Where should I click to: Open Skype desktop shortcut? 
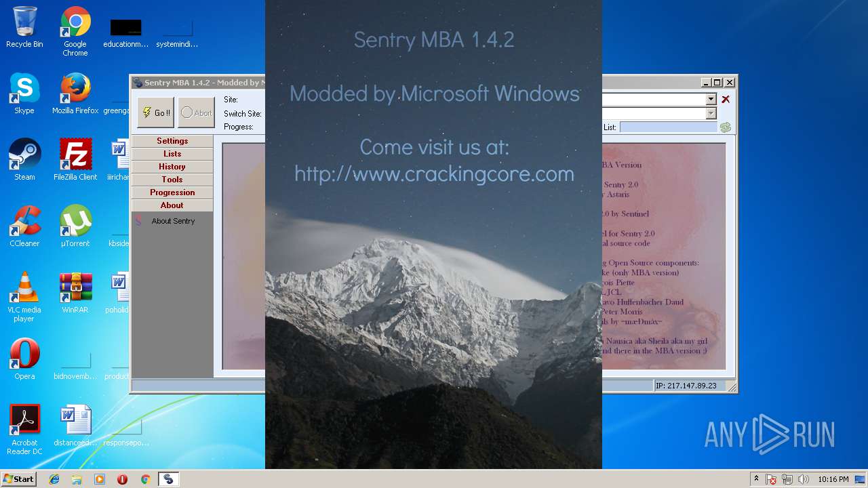[24, 94]
